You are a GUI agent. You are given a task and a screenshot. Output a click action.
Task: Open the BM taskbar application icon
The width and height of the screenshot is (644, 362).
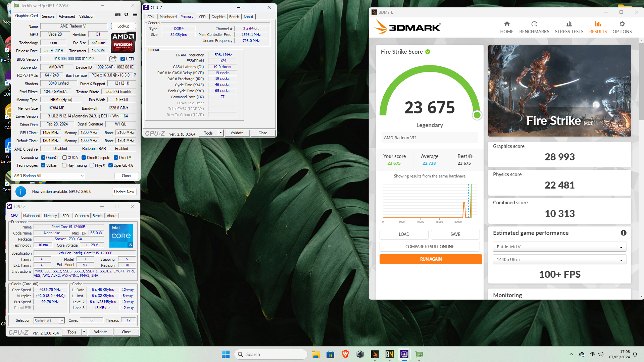click(389, 354)
